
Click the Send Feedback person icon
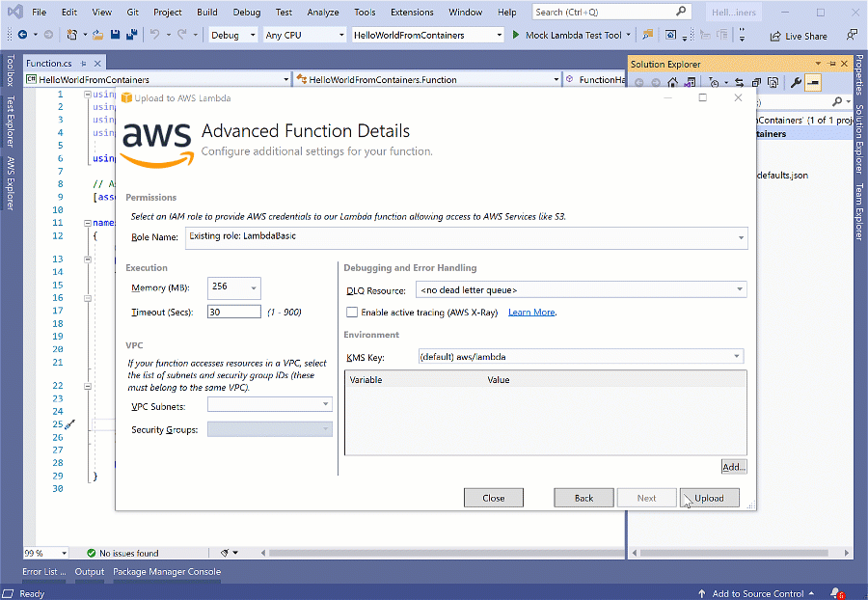tap(852, 35)
